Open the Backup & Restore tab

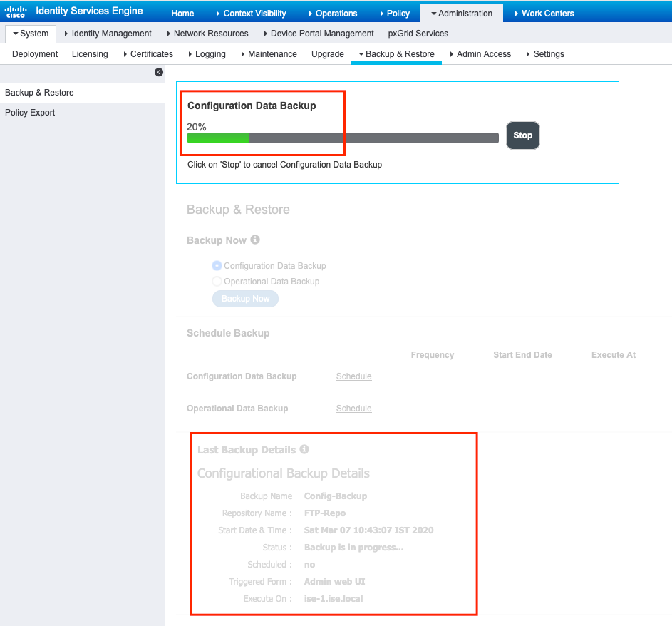(396, 54)
